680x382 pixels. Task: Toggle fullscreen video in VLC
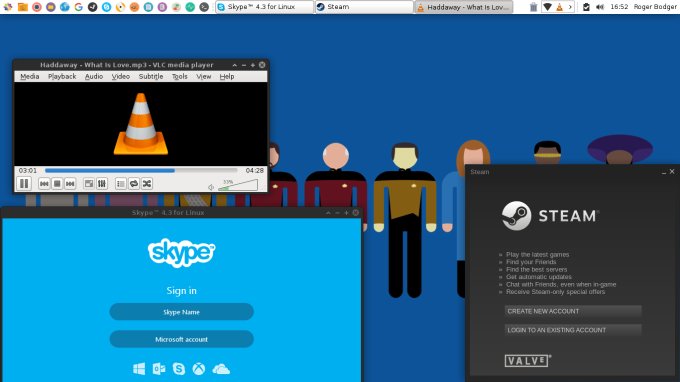coord(88,184)
